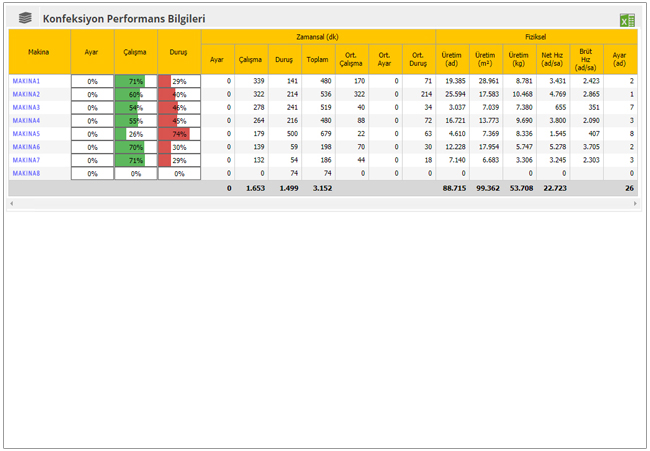Click the right arrow of the horizontal scrollbar
The height and width of the screenshot is (451, 650).
636,203
